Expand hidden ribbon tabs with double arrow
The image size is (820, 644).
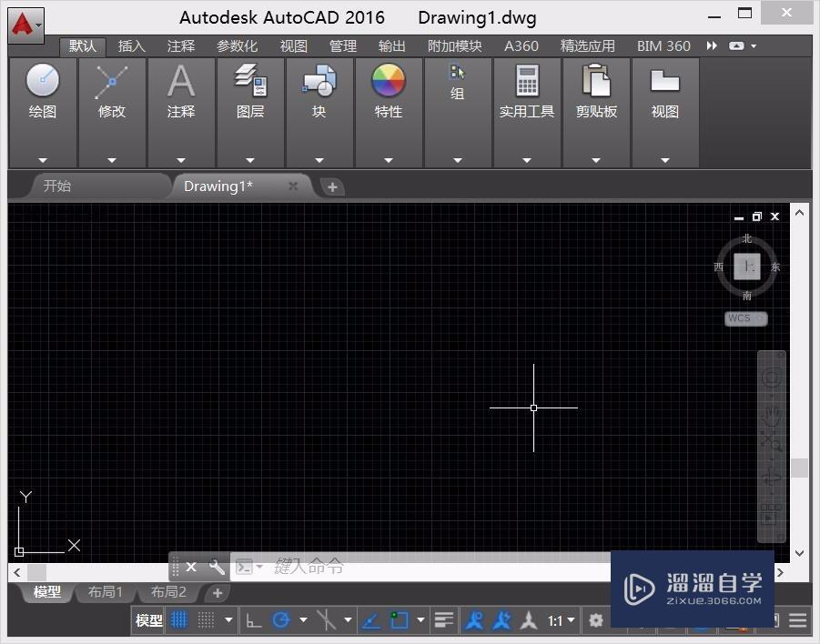(x=712, y=46)
